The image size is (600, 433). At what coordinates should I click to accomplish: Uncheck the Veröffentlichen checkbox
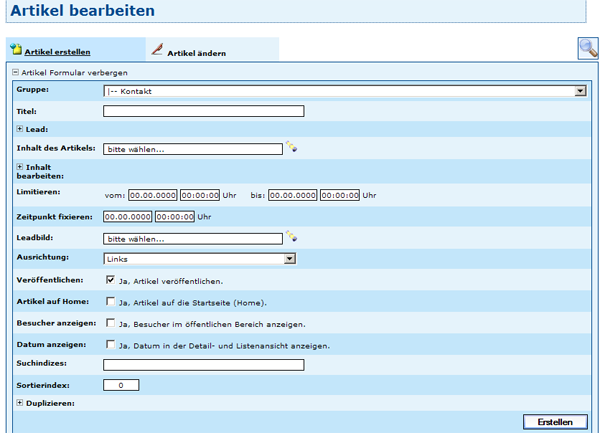click(x=111, y=281)
